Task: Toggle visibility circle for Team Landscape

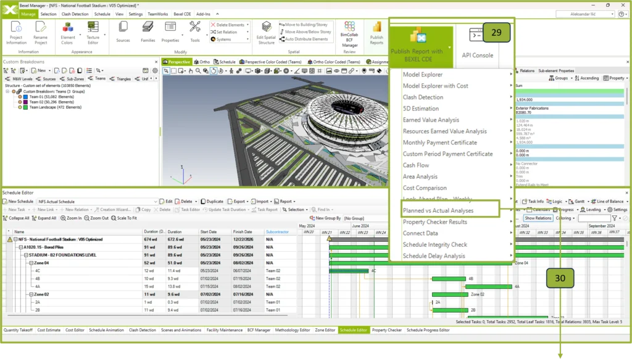Action: (x=20, y=107)
